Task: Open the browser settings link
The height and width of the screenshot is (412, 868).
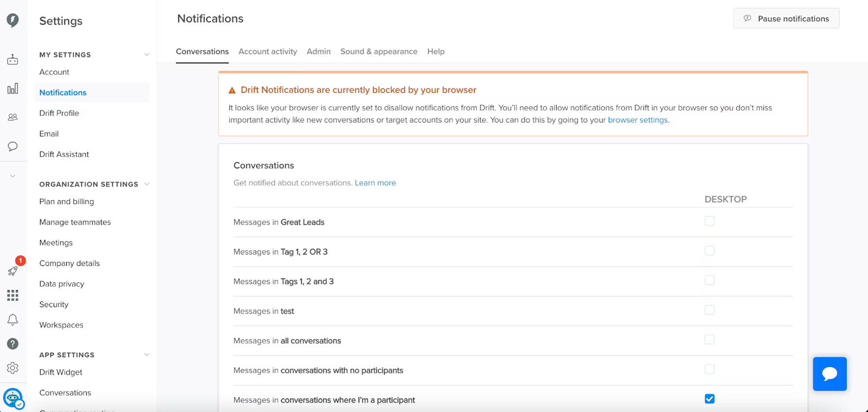Action: click(x=637, y=120)
